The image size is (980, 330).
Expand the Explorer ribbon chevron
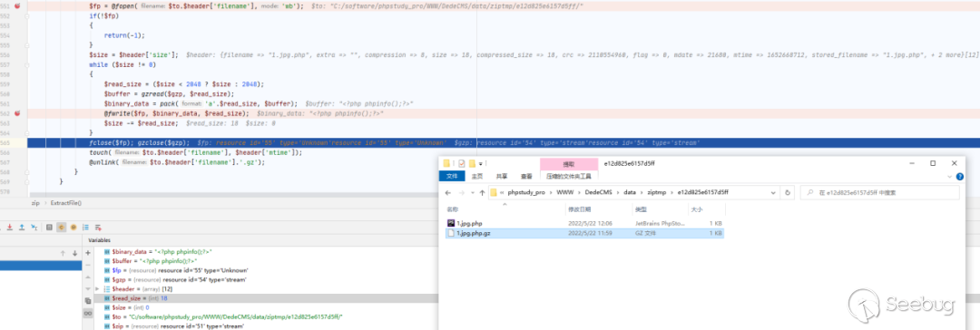[949, 177]
